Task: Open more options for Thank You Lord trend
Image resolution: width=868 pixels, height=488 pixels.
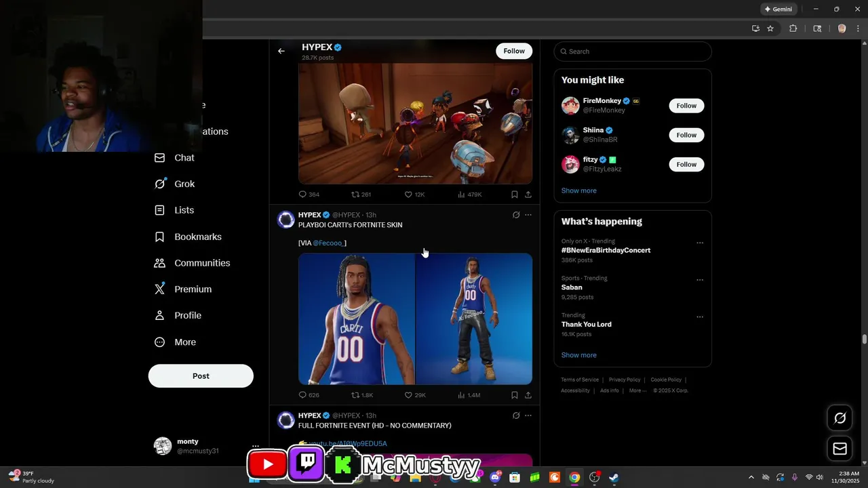Action: coord(700,317)
